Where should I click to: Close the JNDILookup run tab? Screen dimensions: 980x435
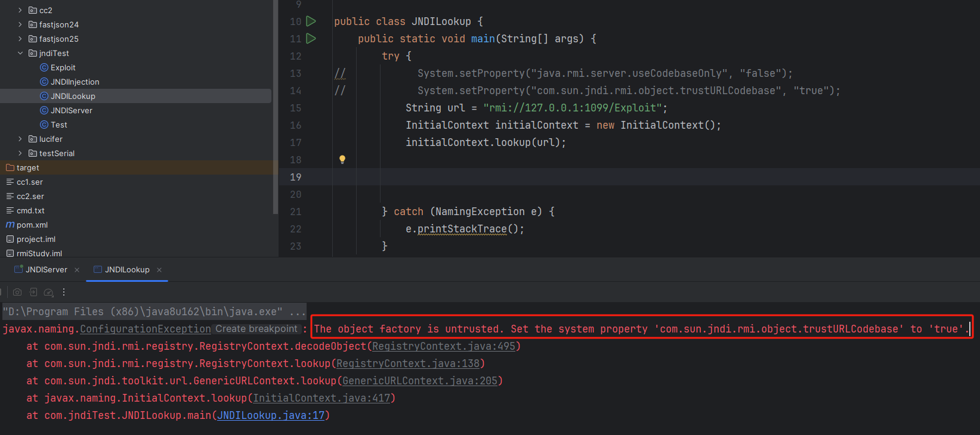(x=159, y=270)
